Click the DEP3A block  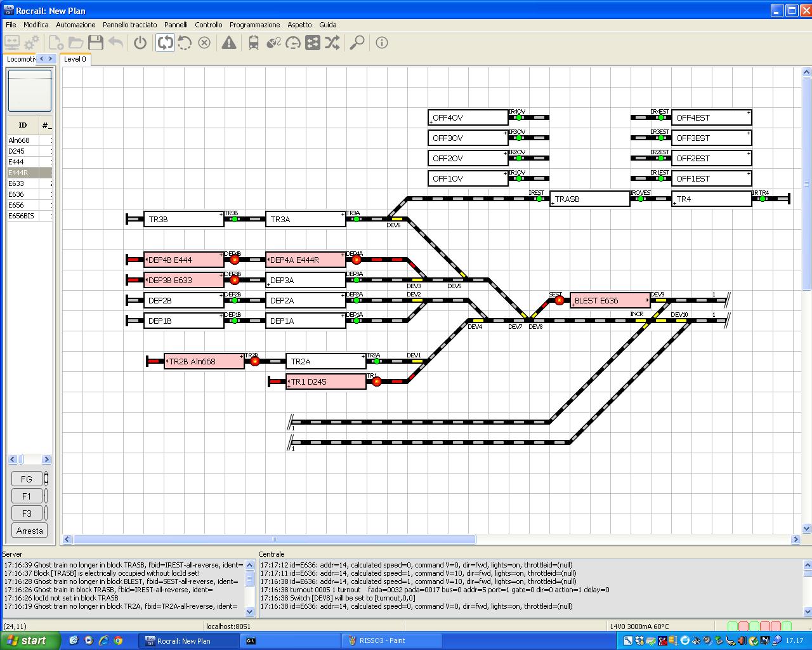coord(306,280)
